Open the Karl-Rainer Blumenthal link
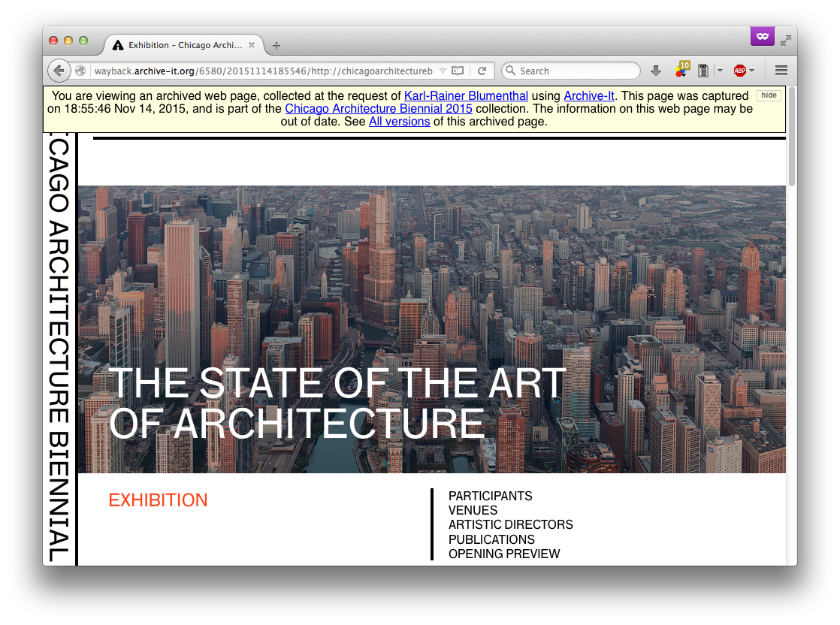 (466, 96)
